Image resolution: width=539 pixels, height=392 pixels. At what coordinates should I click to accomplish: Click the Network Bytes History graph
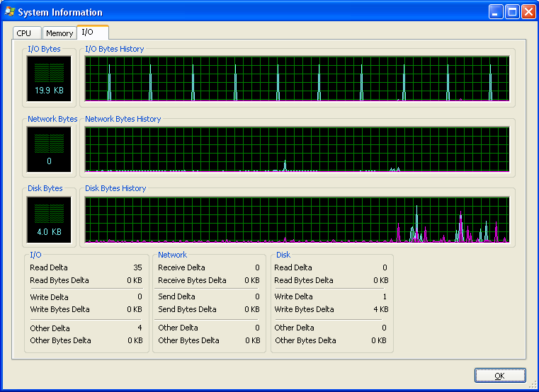click(x=297, y=149)
